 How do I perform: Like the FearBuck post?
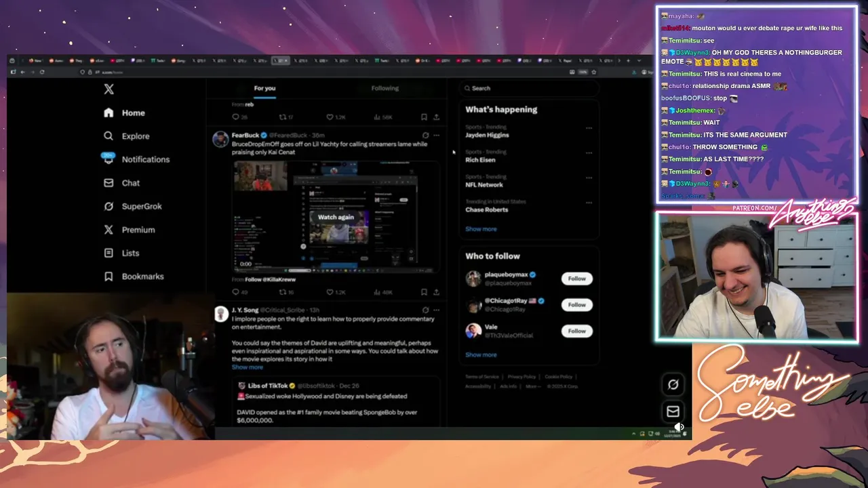[x=336, y=292]
